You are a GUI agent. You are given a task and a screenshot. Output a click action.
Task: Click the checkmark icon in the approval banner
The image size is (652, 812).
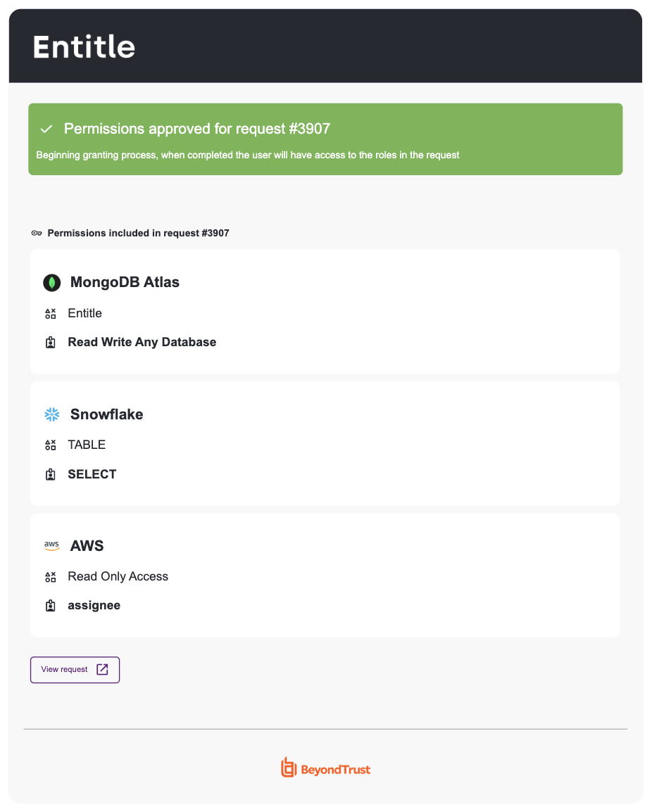(x=46, y=129)
